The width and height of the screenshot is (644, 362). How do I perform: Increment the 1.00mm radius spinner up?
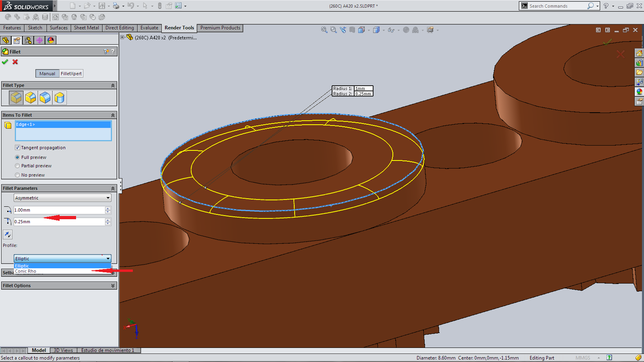coord(108,208)
